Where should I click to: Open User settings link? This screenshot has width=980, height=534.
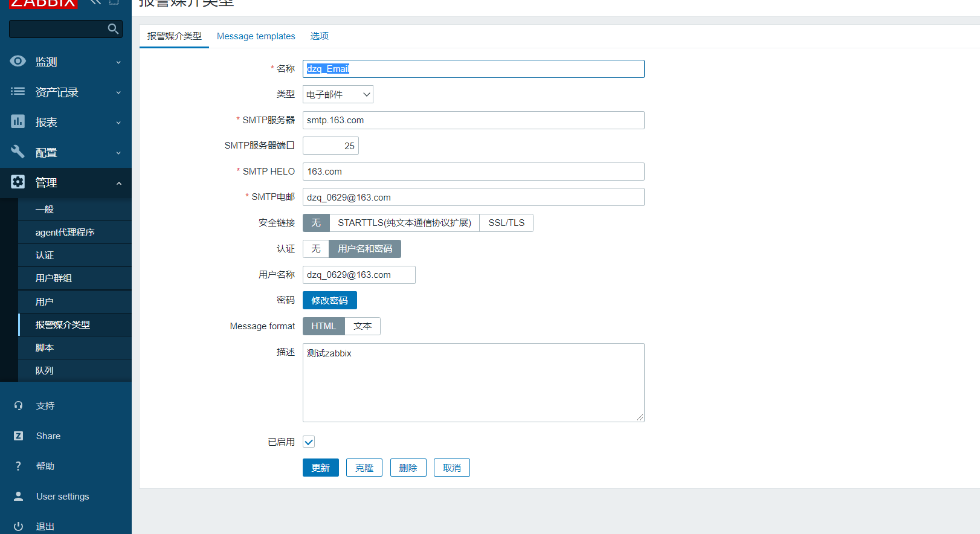[x=63, y=497]
